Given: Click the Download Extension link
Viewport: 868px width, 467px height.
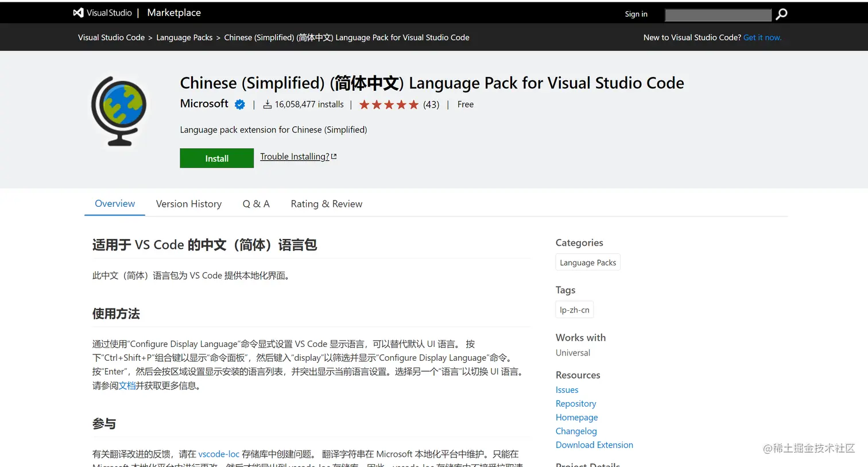Looking at the screenshot, I should [x=594, y=445].
